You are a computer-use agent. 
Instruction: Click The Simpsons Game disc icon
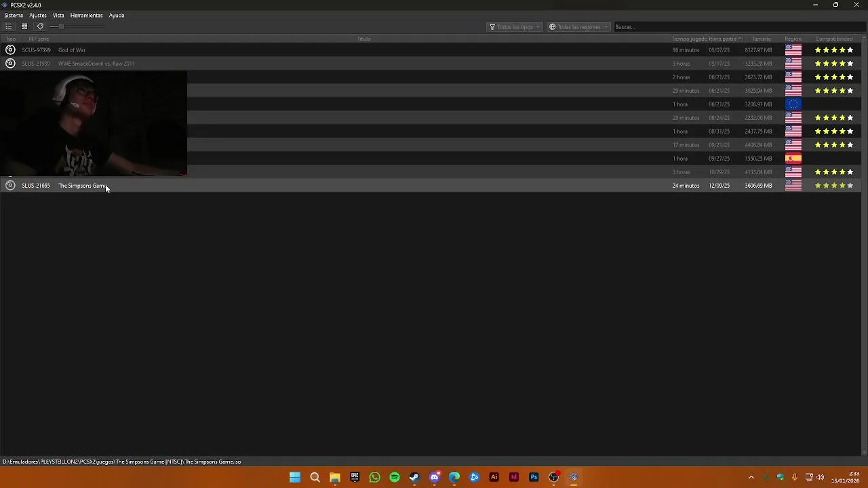tap(10, 186)
